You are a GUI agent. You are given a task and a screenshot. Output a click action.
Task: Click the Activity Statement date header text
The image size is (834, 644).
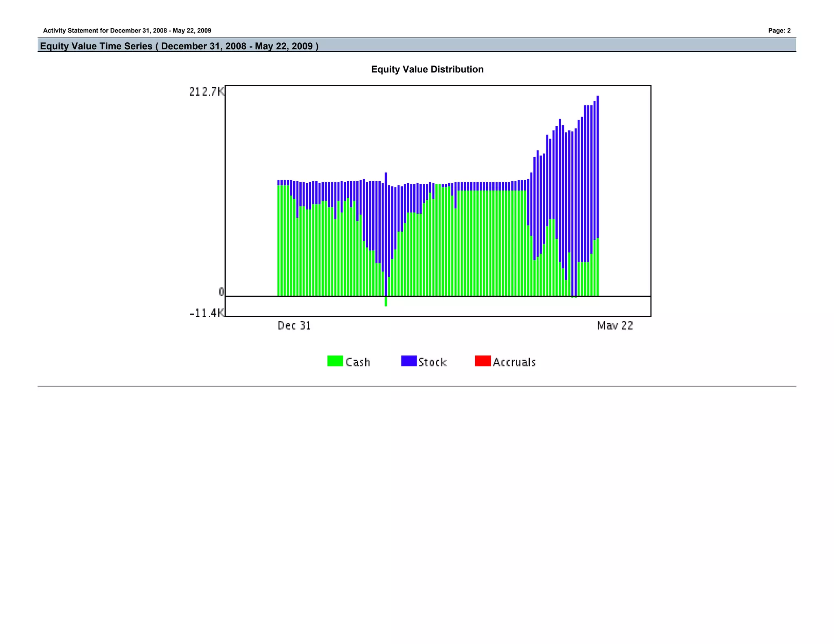tap(127, 31)
